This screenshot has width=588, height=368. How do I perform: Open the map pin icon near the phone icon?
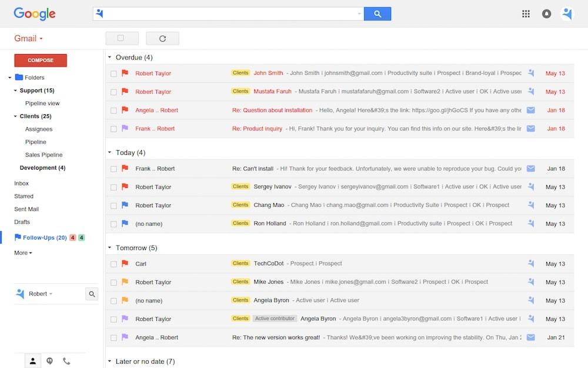pos(49,360)
